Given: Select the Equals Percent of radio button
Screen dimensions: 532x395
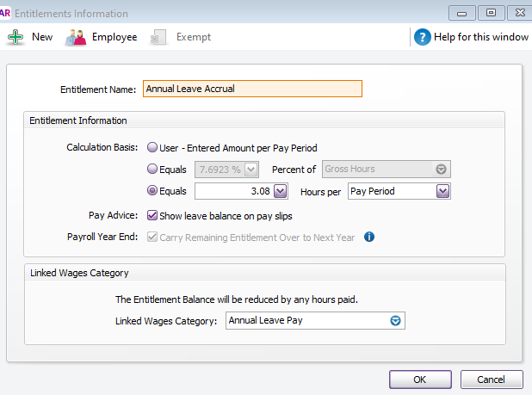Looking at the screenshot, I should 152,170.
